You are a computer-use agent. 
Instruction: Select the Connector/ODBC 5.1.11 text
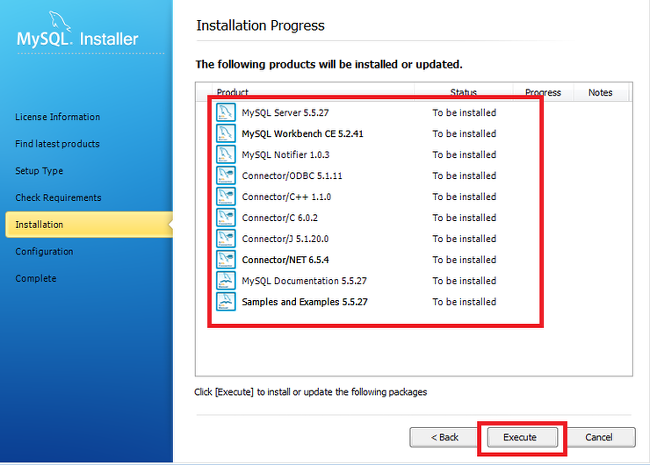[x=292, y=176]
